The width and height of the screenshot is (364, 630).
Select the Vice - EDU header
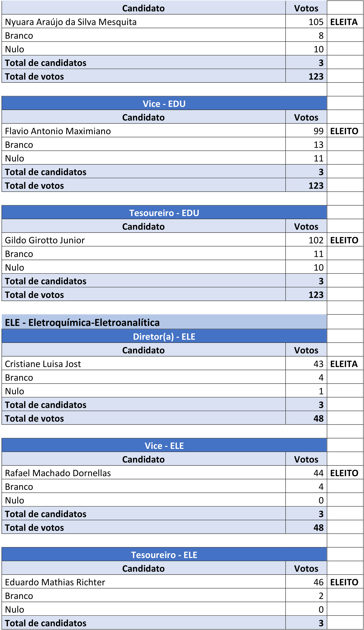[164, 103]
